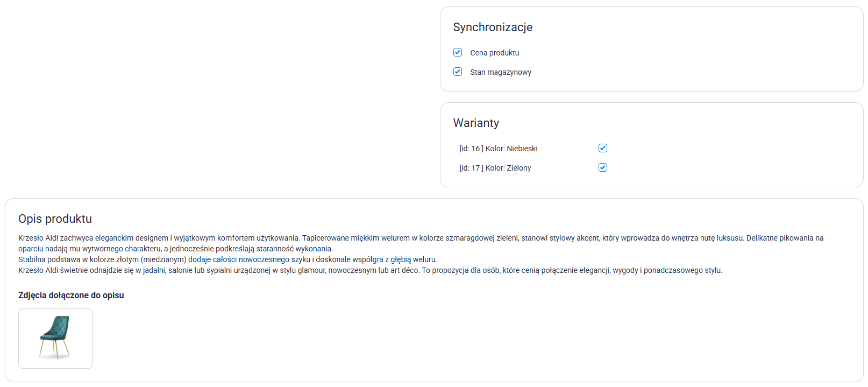
Task: Toggle checkbox for Kolor: Niebieski variant
Action: [x=603, y=148]
